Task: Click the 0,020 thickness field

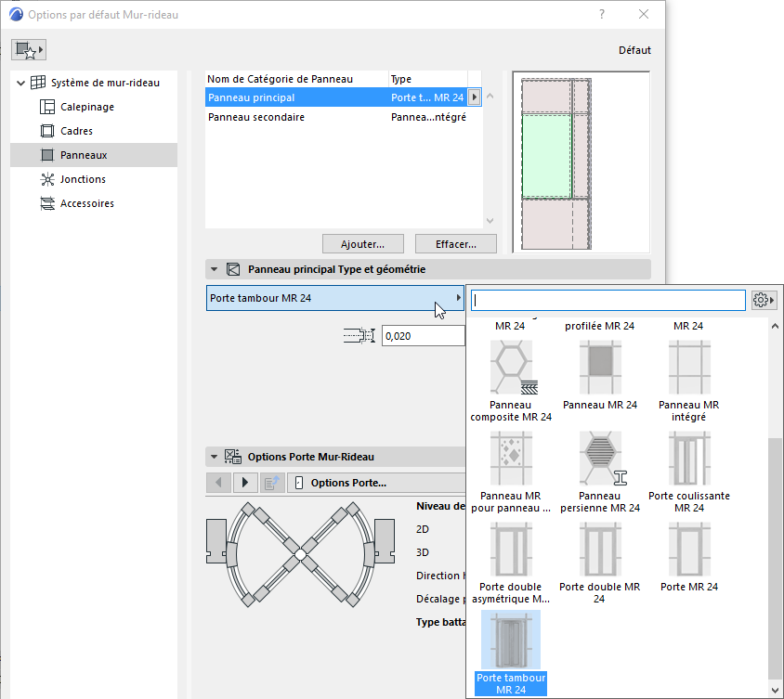Action: [423, 336]
